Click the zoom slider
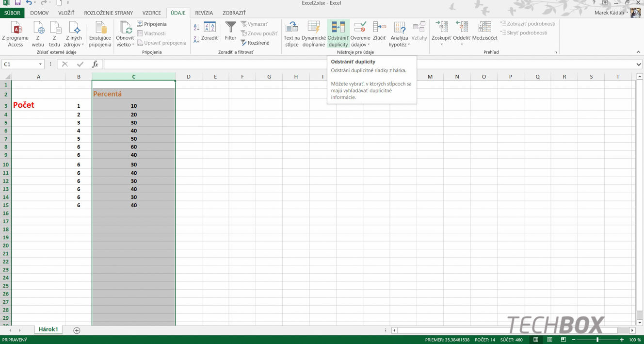The image size is (644, 344). [597, 340]
